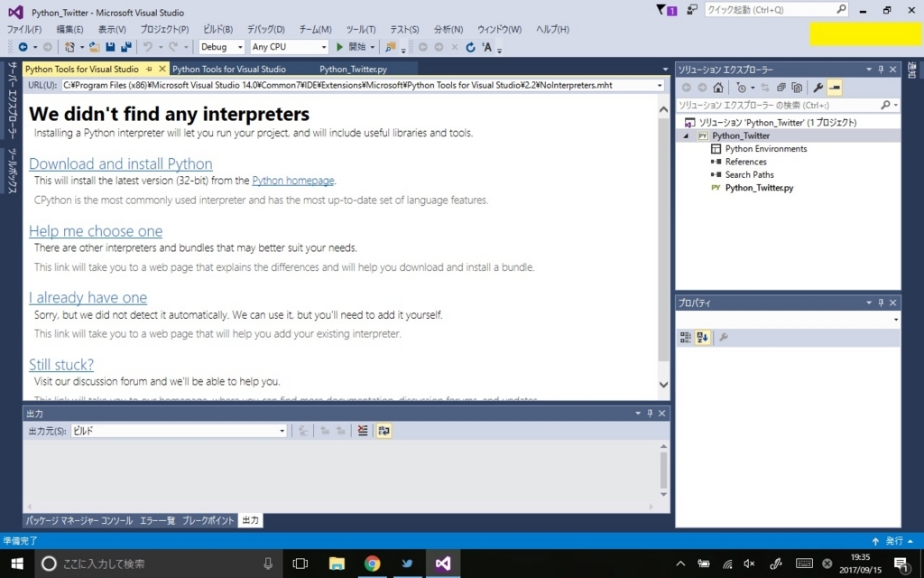The image size is (924, 578).
Task: Select Python Environments in Solution Explorer
Action: 766,149
